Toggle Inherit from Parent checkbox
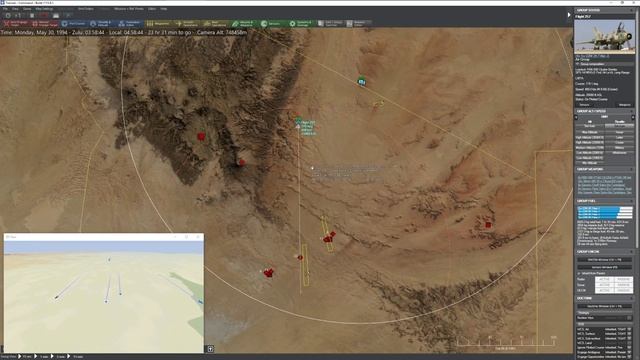 click(579, 273)
